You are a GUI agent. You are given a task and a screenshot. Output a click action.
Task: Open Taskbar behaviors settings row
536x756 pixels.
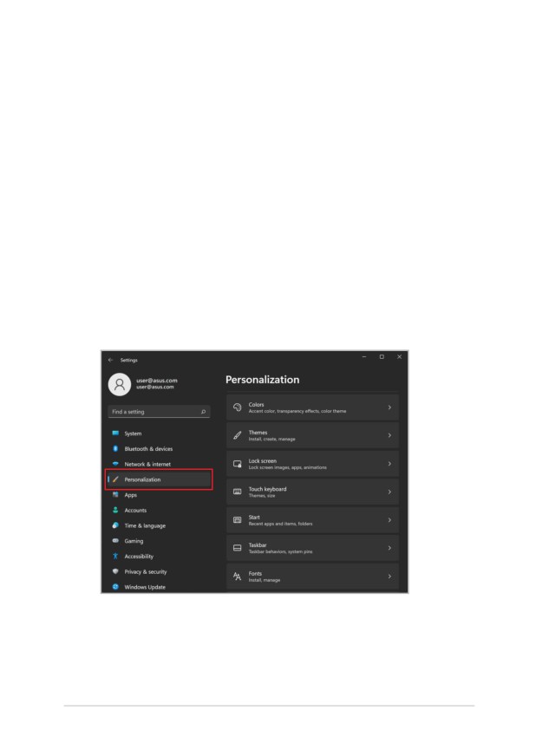312,548
